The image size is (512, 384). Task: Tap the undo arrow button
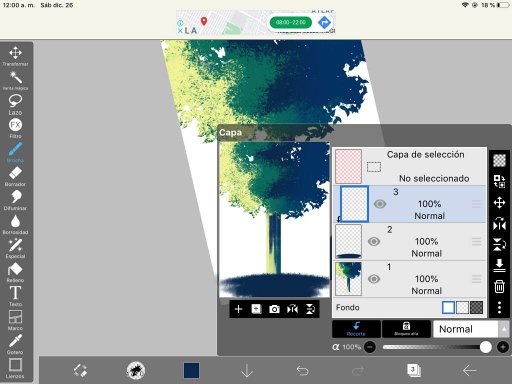coord(302,370)
